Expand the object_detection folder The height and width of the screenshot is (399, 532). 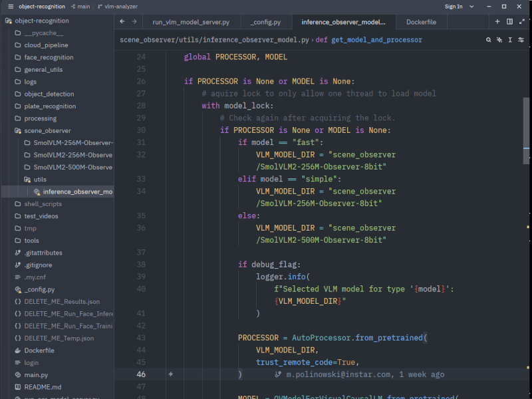(x=57, y=94)
